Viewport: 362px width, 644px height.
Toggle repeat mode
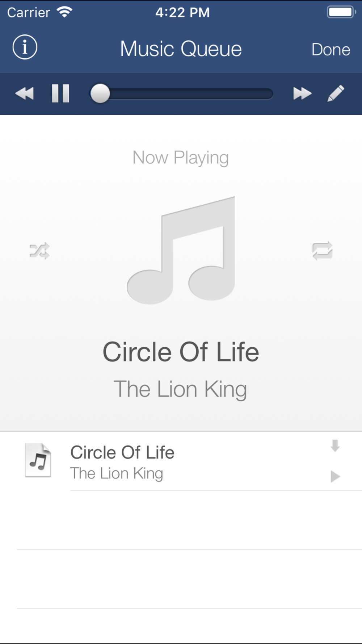(322, 251)
